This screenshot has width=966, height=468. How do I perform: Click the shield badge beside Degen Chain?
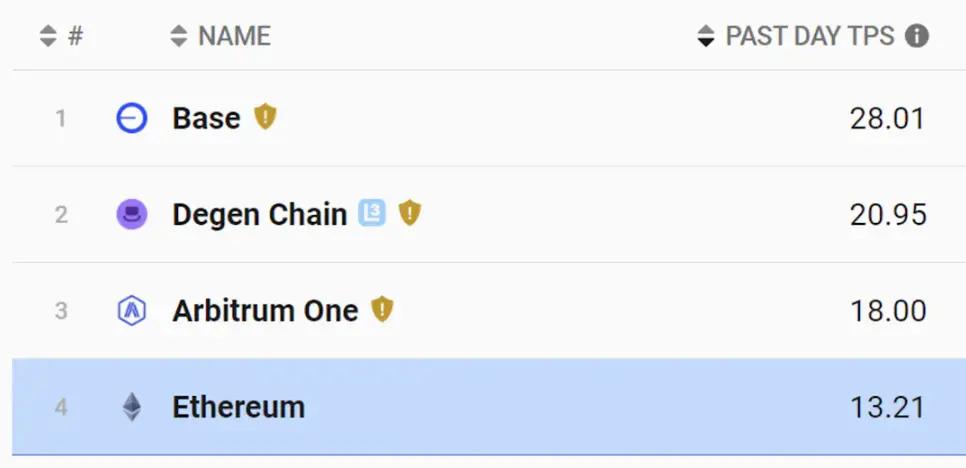[x=410, y=213]
